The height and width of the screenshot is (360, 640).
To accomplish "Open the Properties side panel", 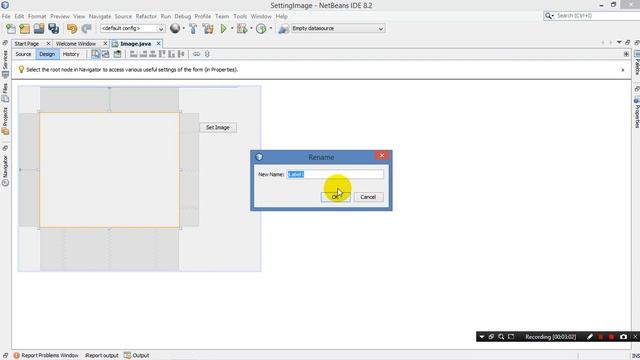I will tap(636, 112).
